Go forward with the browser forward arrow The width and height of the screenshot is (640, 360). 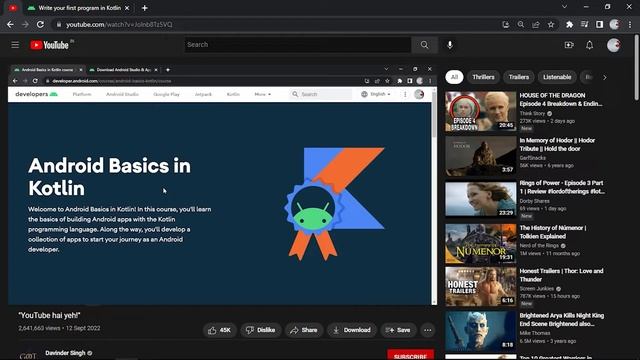point(25,24)
